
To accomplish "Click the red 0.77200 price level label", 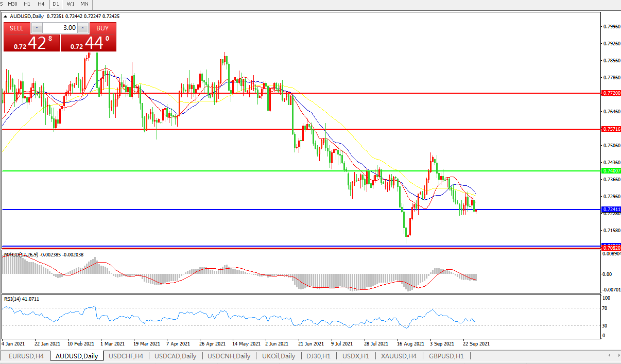I will pos(611,94).
